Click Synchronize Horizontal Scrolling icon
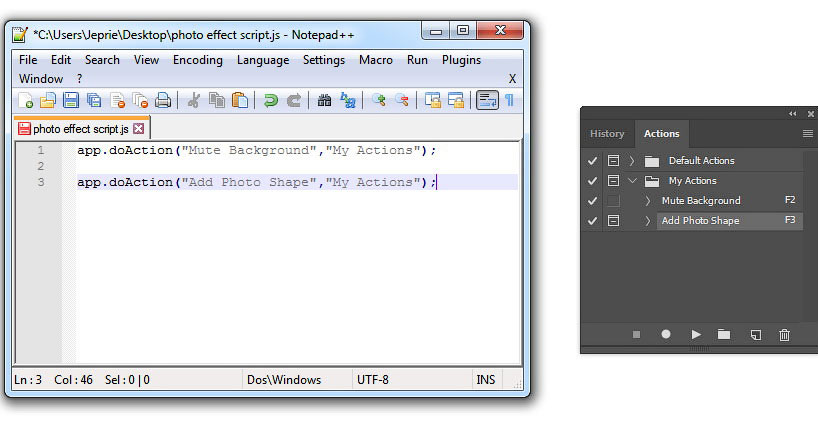Viewport: 818px width, 430px height. click(455, 100)
